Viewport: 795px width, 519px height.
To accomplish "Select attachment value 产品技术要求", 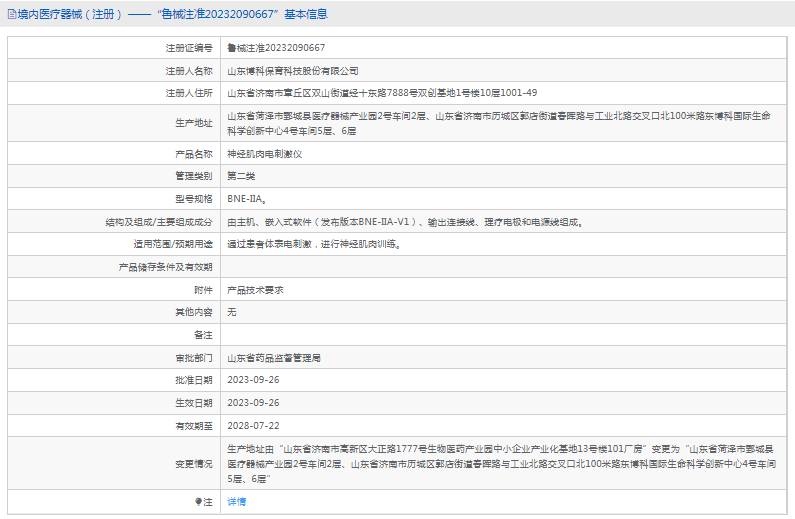I will [255, 290].
